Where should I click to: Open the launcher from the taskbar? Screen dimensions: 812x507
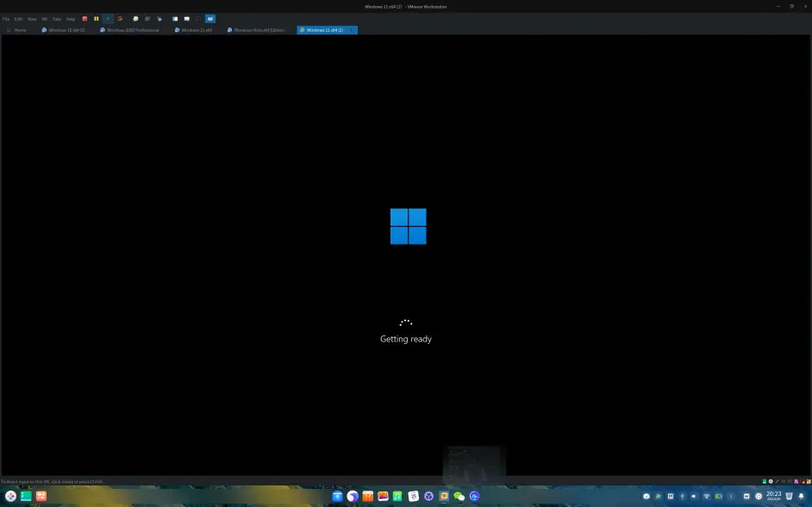click(10, 496)
